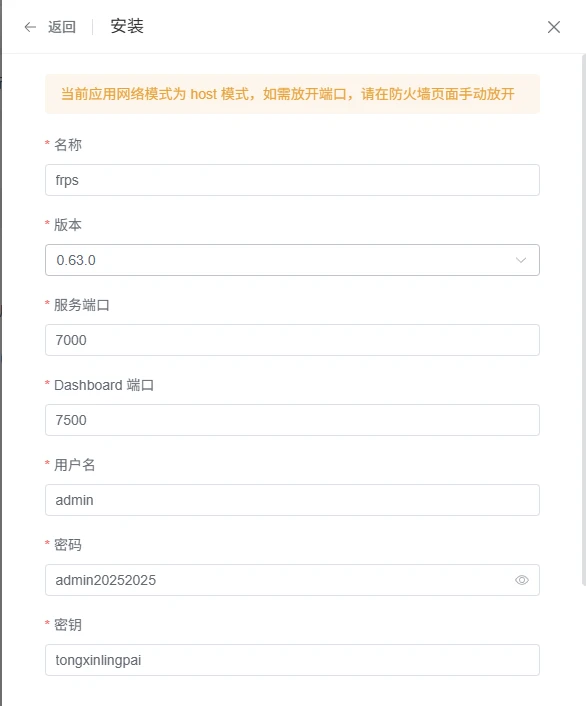
Task: Click the 用户名 field containing admin
Action: 292,500
